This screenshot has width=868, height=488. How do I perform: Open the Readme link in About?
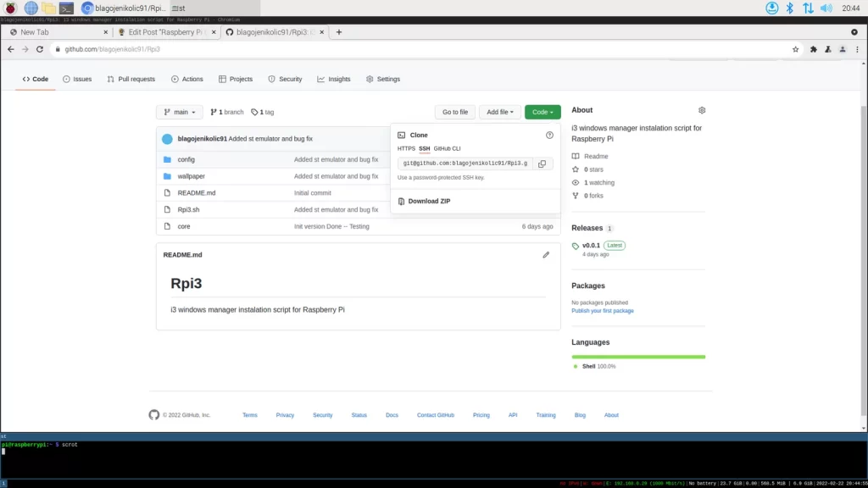[596, 156]
